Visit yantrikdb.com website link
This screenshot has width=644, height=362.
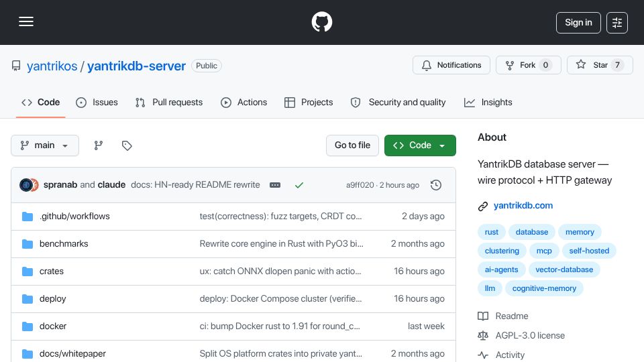523,206
